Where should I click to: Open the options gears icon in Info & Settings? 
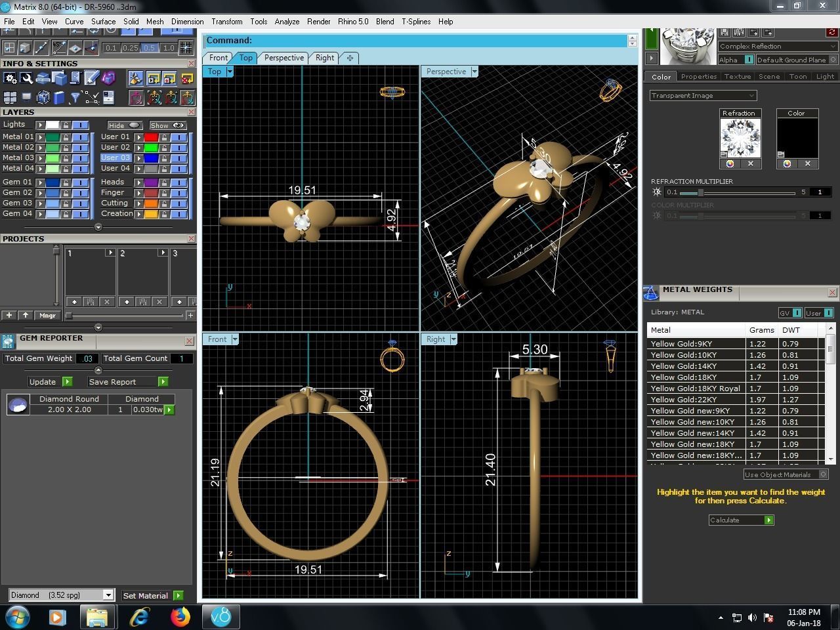10,79
